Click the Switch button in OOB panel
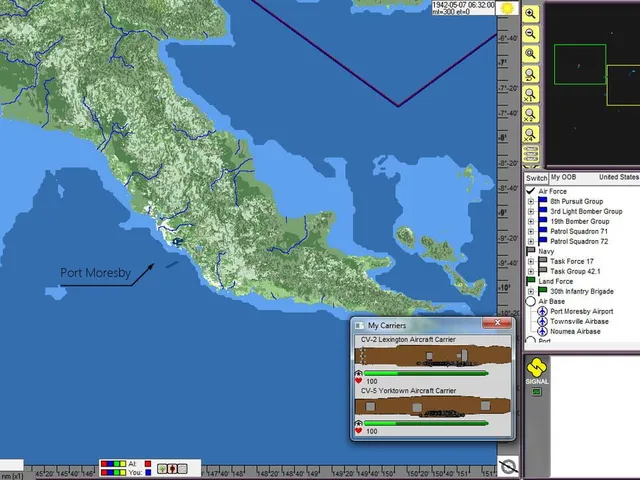640x480 pixels. (x=536, y=178)
